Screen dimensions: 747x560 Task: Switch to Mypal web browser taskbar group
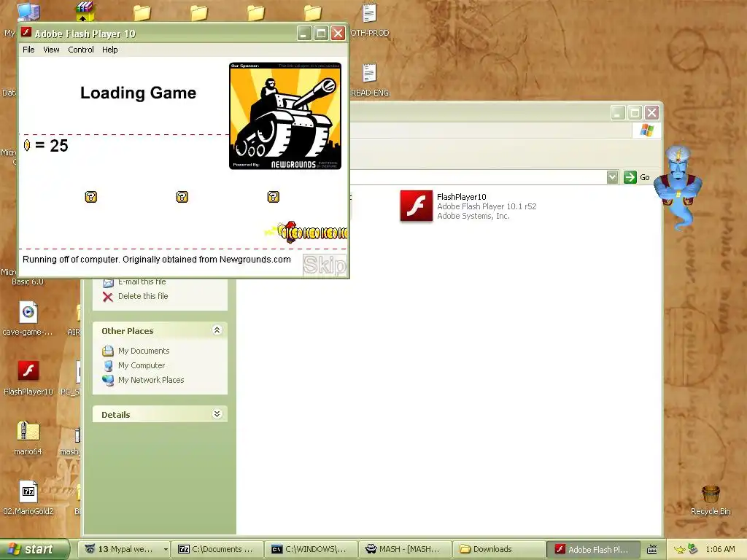click(122, 549)
